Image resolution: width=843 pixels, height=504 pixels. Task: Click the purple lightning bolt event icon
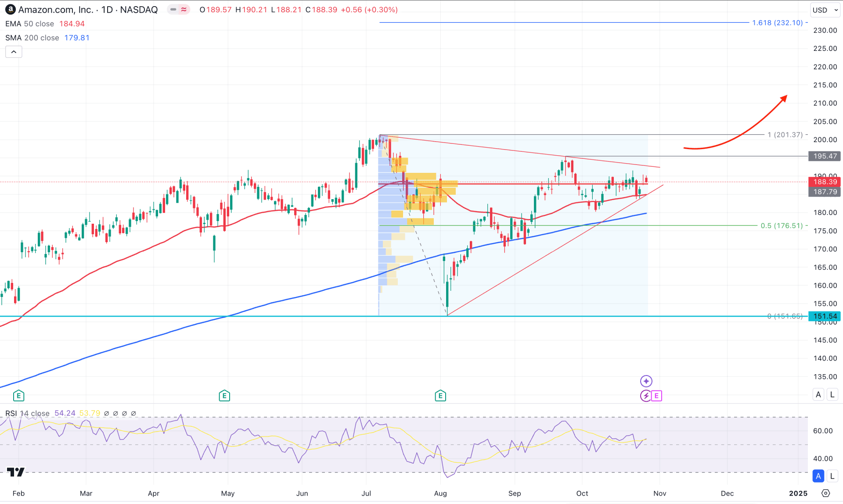tap(646, 396)
